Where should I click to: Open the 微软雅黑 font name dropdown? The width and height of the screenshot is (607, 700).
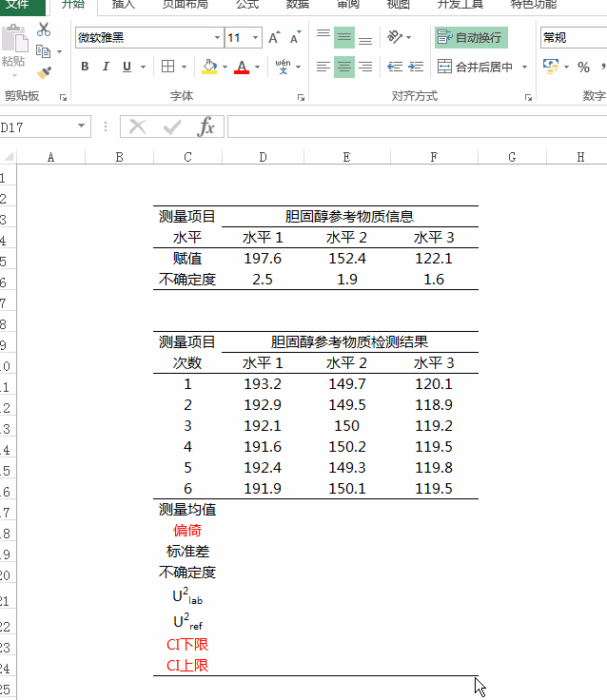pyautogui.click(x=148, y=38)
